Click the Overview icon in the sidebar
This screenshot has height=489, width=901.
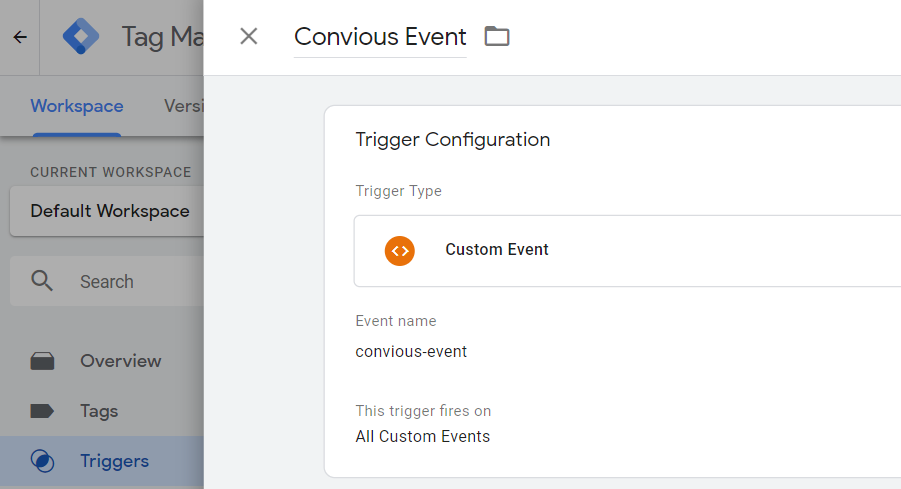click(42, 361)
